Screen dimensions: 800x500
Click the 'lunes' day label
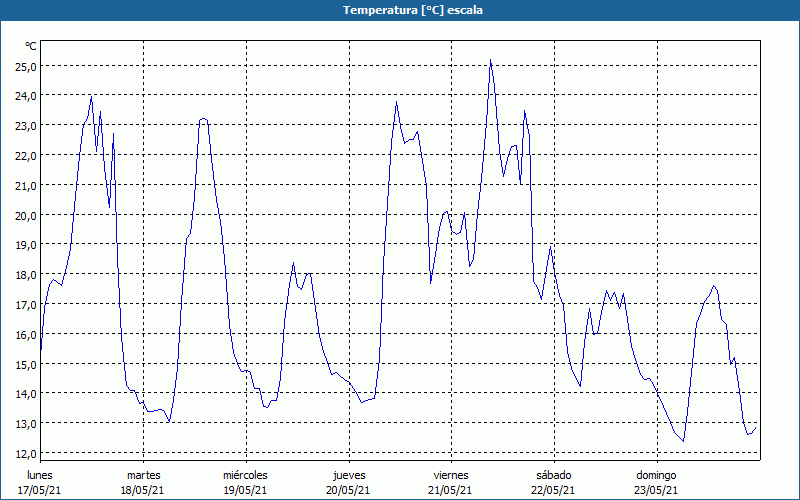point(40,475)
